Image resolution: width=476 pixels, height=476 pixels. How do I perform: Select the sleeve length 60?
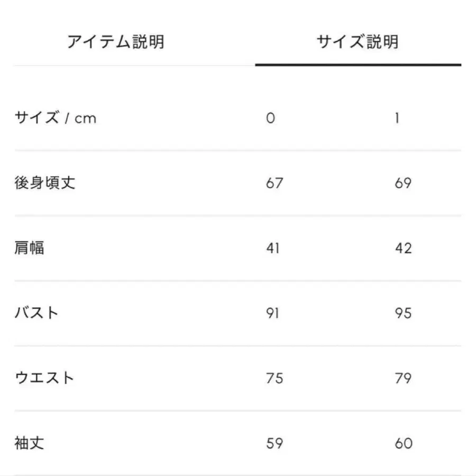pos(404,443)
